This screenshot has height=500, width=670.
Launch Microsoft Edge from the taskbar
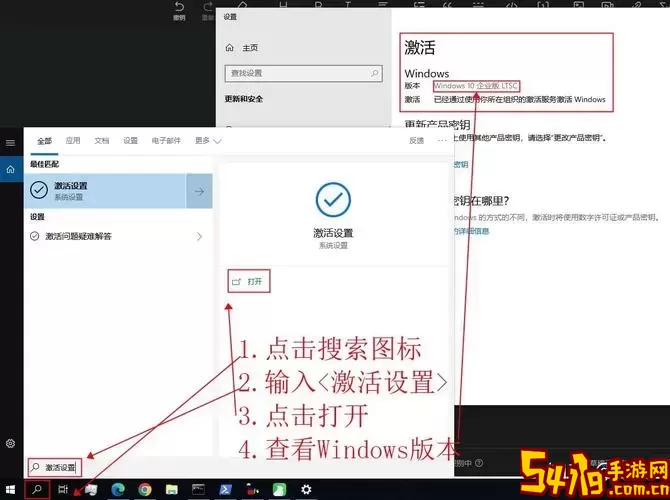point(118,489)
